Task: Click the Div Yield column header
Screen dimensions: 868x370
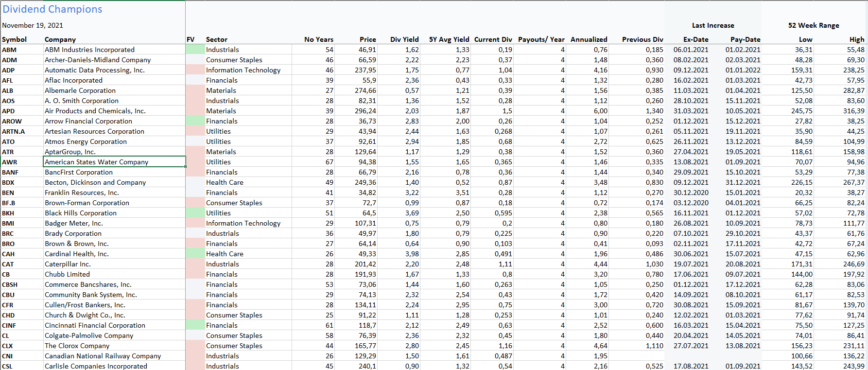Action: [404, 39]
